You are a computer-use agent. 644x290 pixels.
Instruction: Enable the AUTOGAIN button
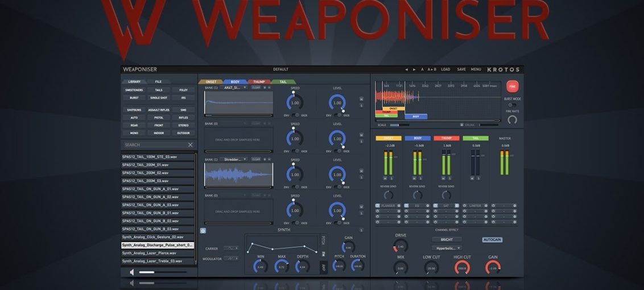coord(492,240)
